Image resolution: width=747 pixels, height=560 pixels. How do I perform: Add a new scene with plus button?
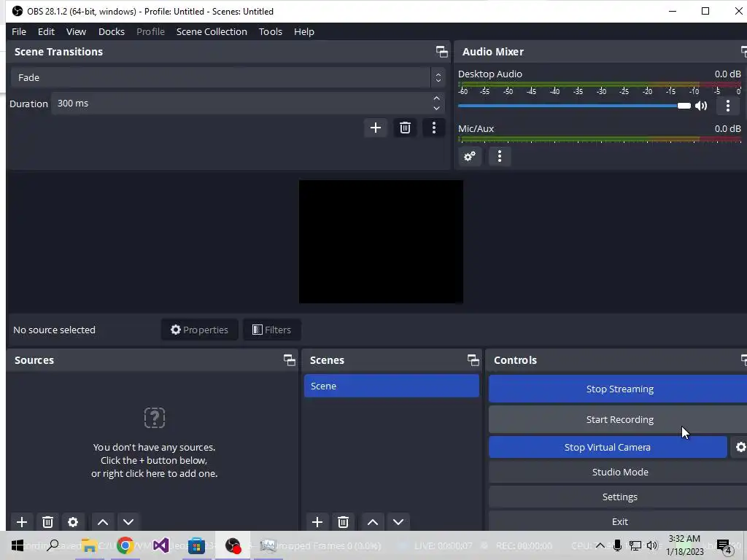click(317, 522)
